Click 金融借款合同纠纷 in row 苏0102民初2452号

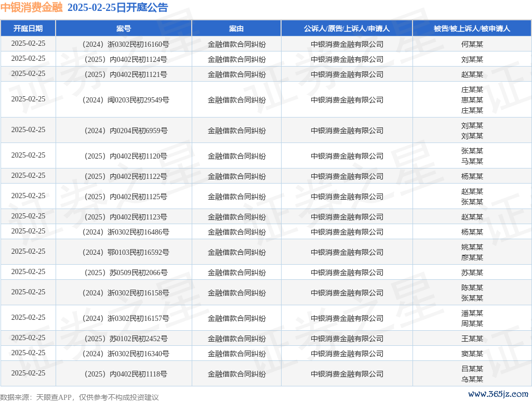[236, 339]
